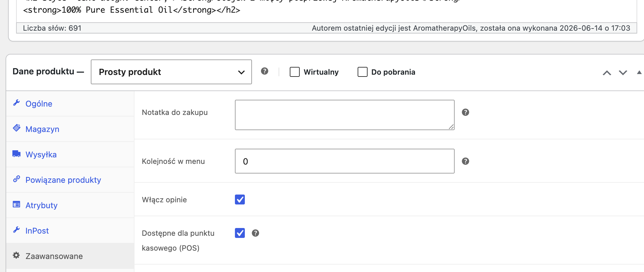
Task: Open the Prosty produkt type dropdown
Action: tap(171, 72)
